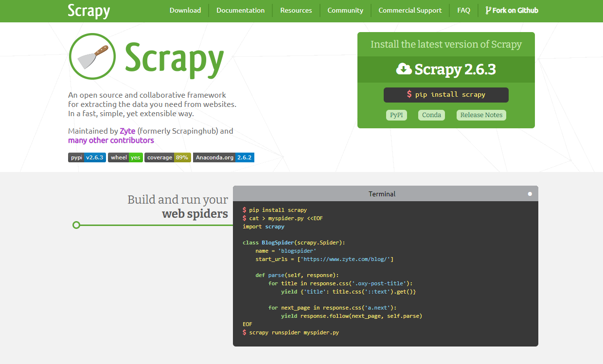Click the PyPI button
Screen dimensions: 603x364
coord(396,115)
